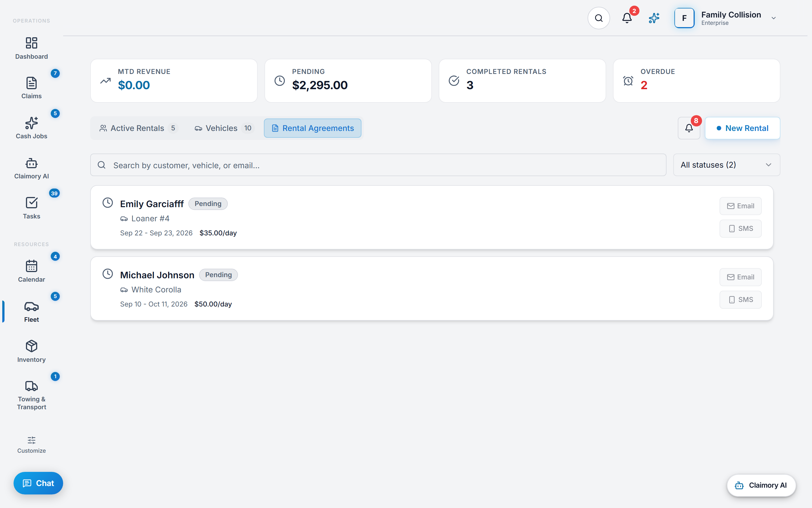Viewport: 812px width, 508px height.
Task: Open Towing & Transport
Action: [32, 395]
